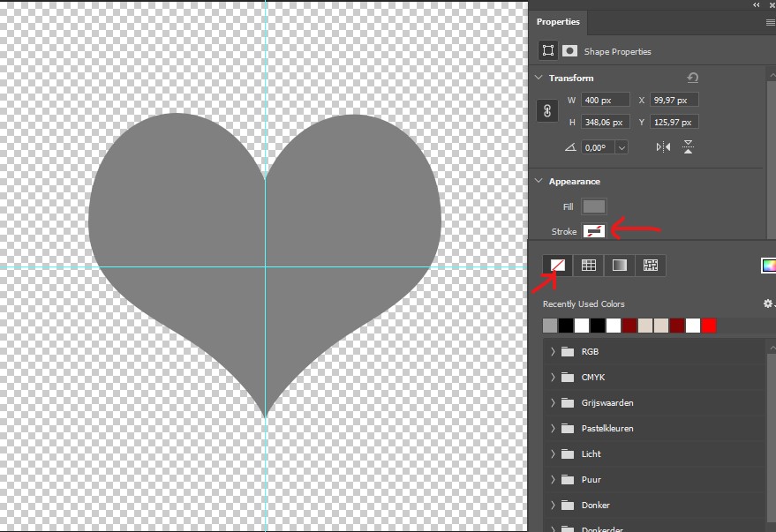This screenshot has width=776, height=532.
Task: Pick the bright red recently used color
Action: pos(709,326)
